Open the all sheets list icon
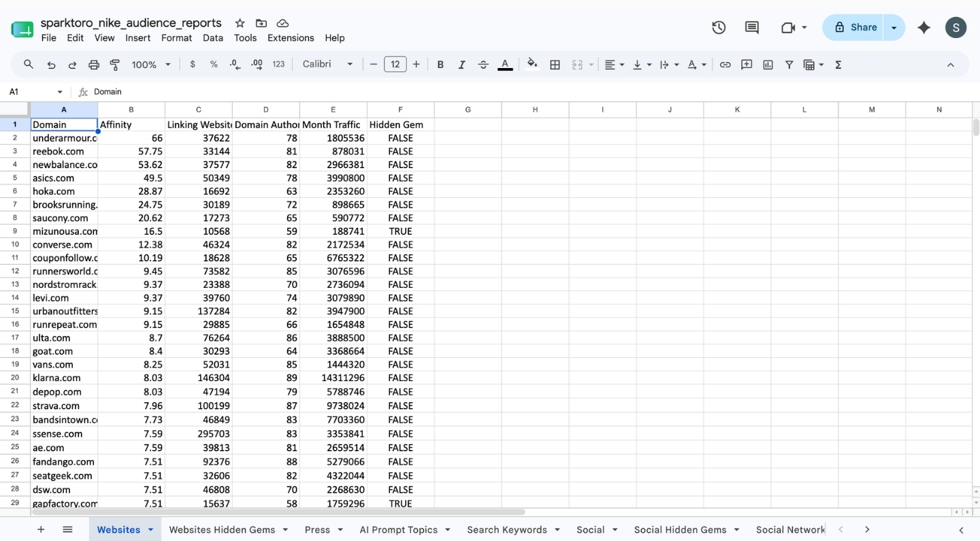 click(x=67, y=529)
